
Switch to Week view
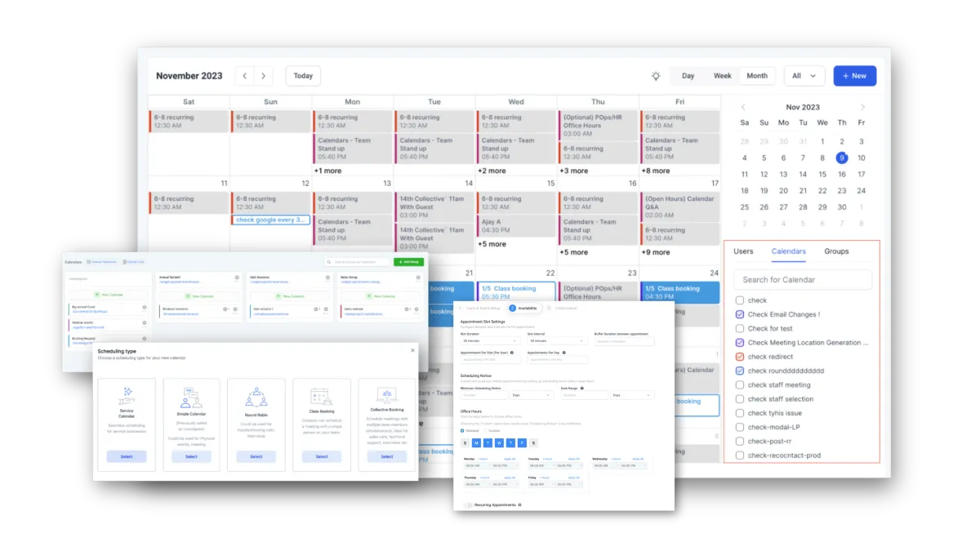point(723,76)
